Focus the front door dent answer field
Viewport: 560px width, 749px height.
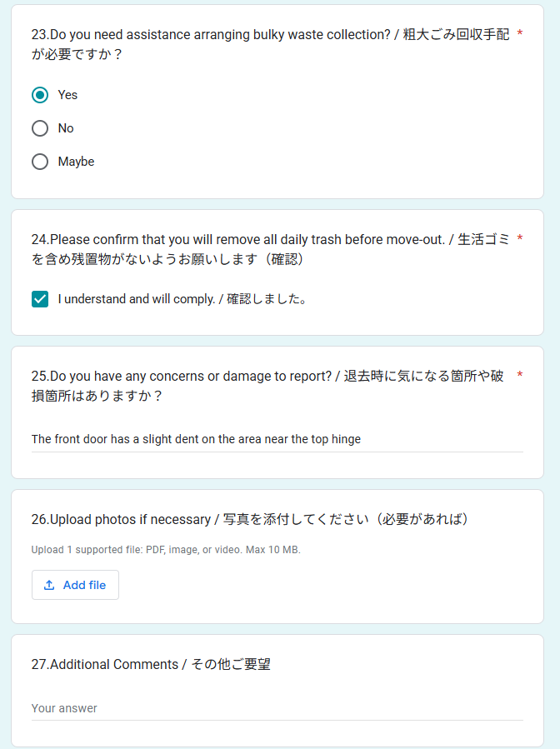pyautogui.click(x=277, y=439)
